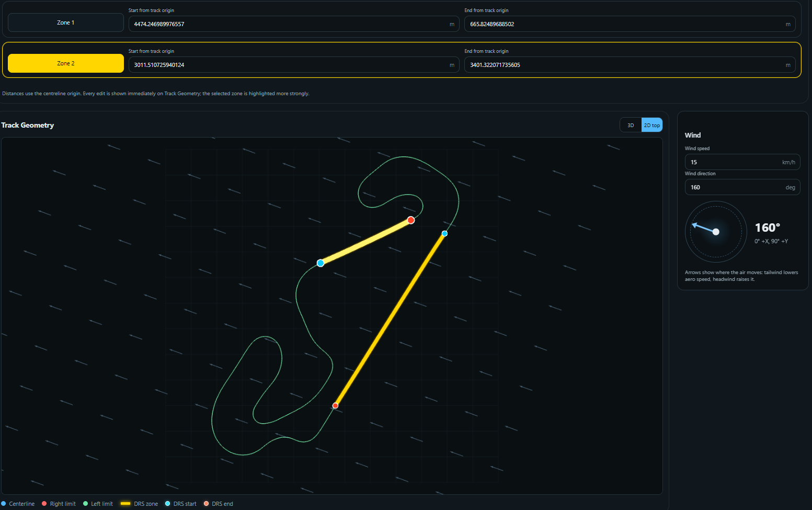Click the long diagonal yellow DRS zone line
The width and height of the screenshot is (812, 510).
(x=390, y=320)
